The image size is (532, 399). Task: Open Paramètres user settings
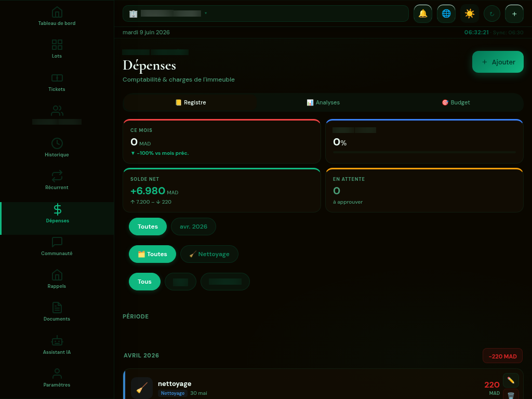(x=57, y=378)
